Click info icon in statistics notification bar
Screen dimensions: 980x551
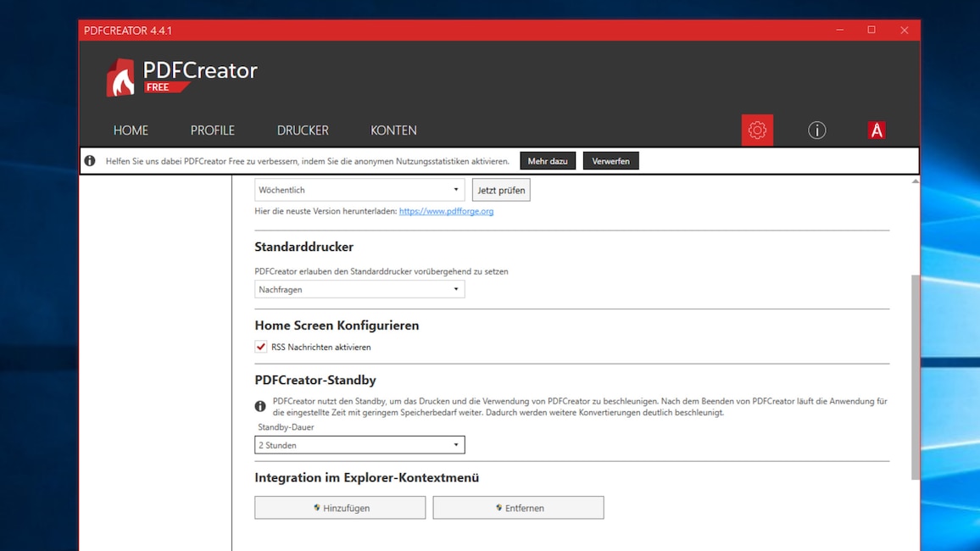(x=90, y=161)
